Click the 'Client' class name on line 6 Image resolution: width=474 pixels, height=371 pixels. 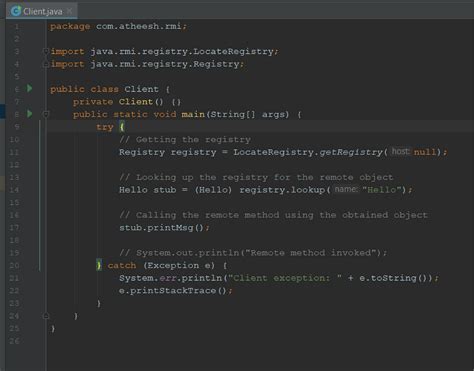tap(141, 89)
